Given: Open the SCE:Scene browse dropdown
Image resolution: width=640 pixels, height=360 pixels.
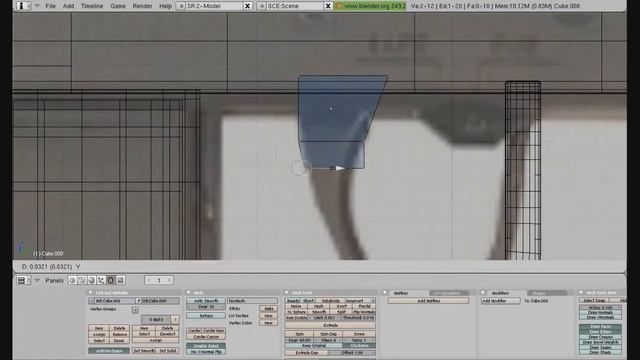Looking at the screenshot, I should (262, 6).
